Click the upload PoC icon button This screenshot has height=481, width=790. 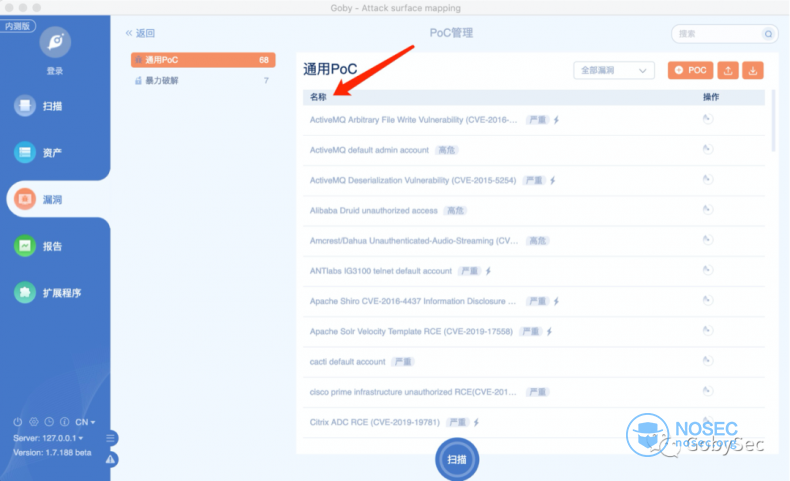click(x=728, y=71)
